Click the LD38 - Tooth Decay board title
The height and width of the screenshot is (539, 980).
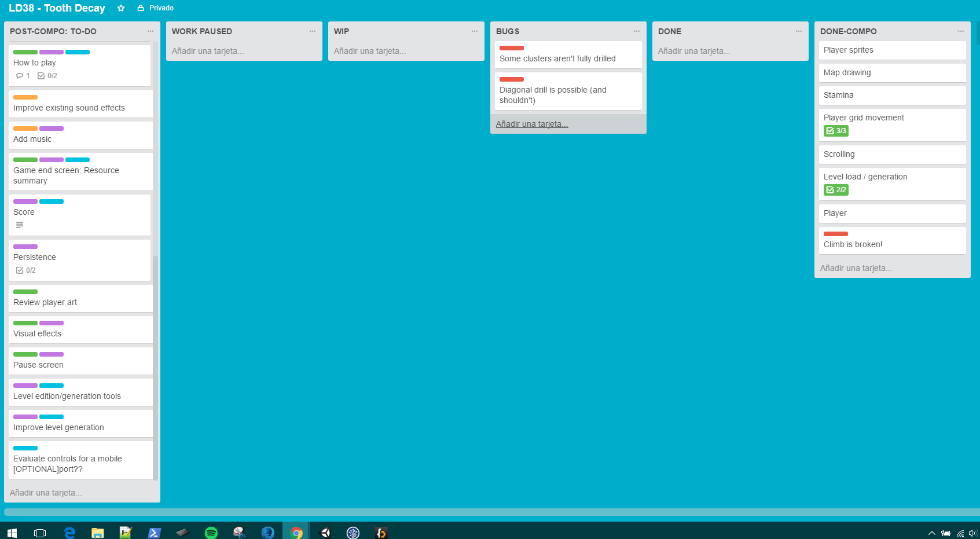pos(57,8)
